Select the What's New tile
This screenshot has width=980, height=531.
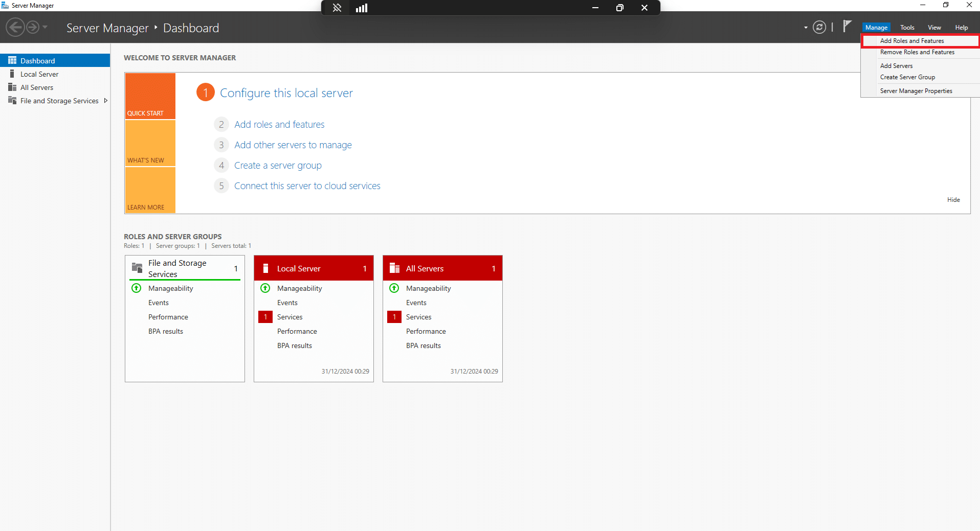(x=150, y=143)
